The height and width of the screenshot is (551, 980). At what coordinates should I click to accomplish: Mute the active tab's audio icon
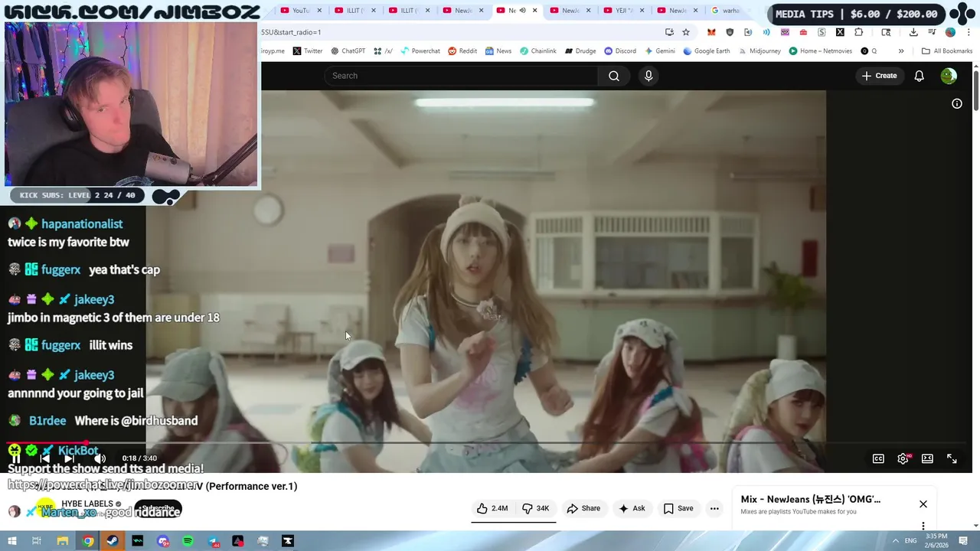(522, 11)
